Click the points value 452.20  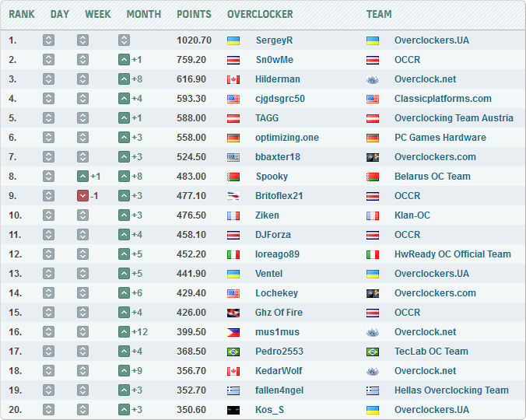pyautogui.click(x=191, y=254)
